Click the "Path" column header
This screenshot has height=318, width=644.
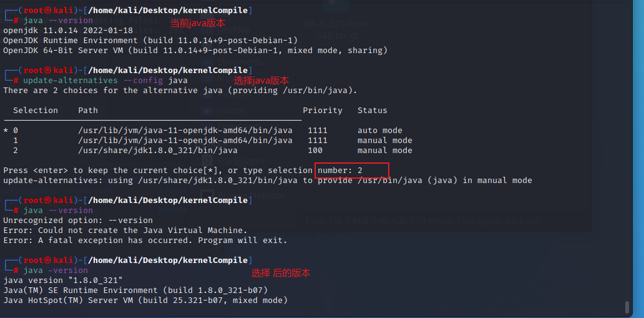pyautogui.click(x=88, y=111)
